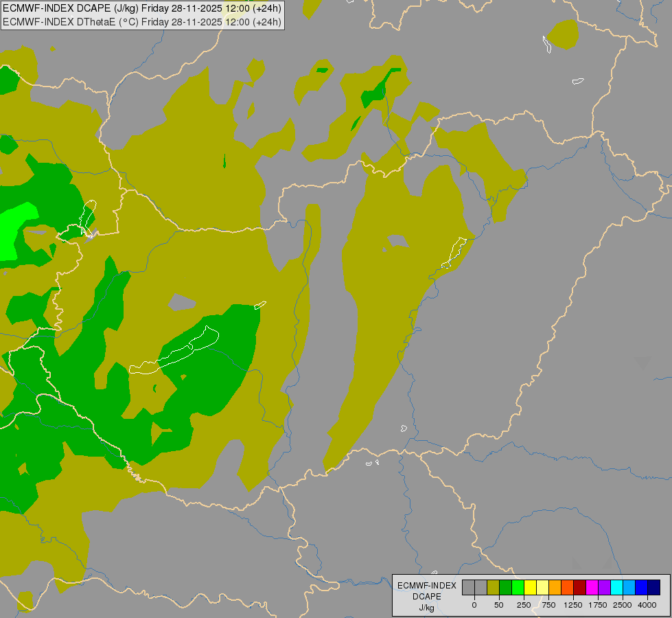
Task: Click the magenta legend swatch
Action: (x=592, y=588)
